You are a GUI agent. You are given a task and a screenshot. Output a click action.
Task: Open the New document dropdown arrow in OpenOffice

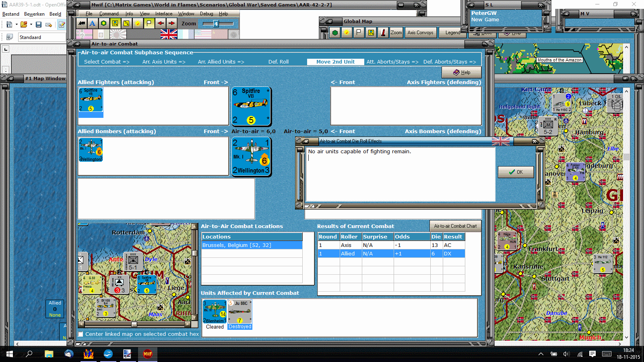pyautogui.click(x=17, y=25)
